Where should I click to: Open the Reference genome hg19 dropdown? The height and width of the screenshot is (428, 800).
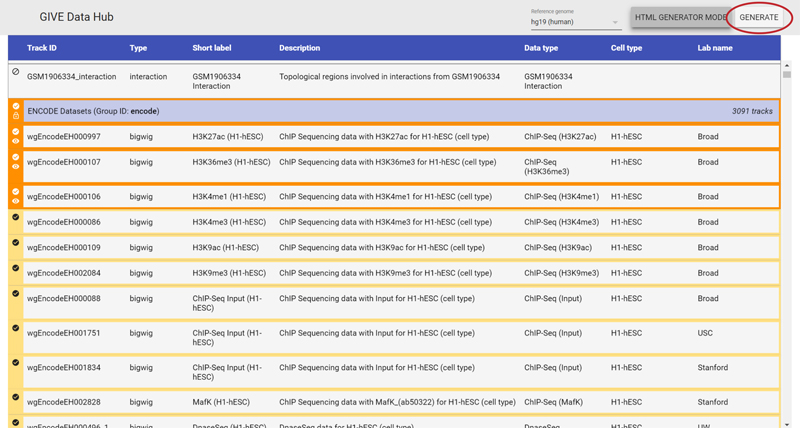point(576,22)
